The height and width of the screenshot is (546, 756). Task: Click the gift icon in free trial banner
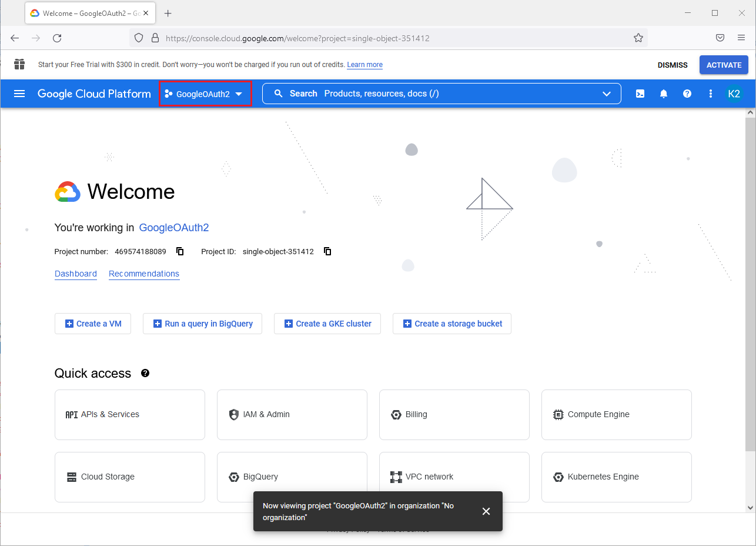(19, 65)
